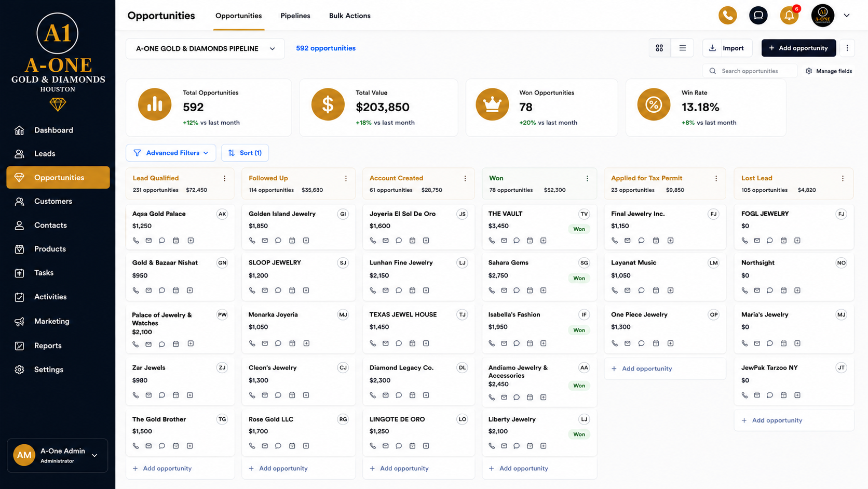Expand the A-ONE GOLD & DIAMONDS PIPELINE dropdown

pos(205,48)
